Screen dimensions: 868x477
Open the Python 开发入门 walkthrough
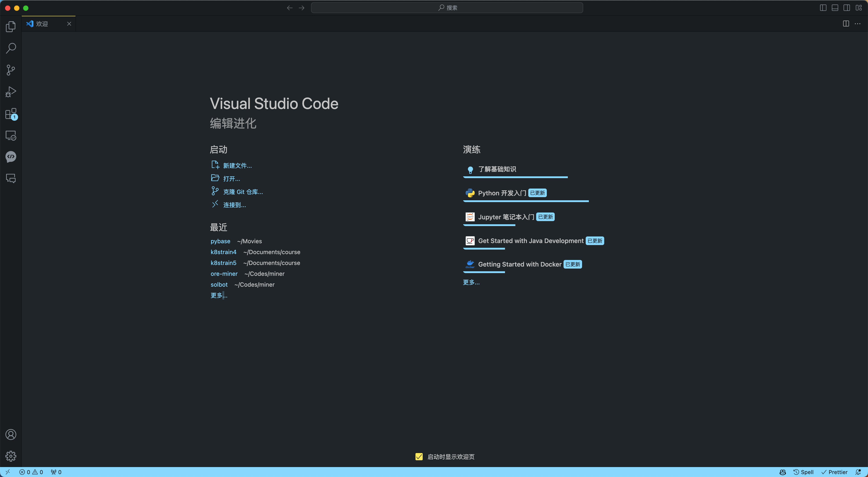tap(526, 194)
